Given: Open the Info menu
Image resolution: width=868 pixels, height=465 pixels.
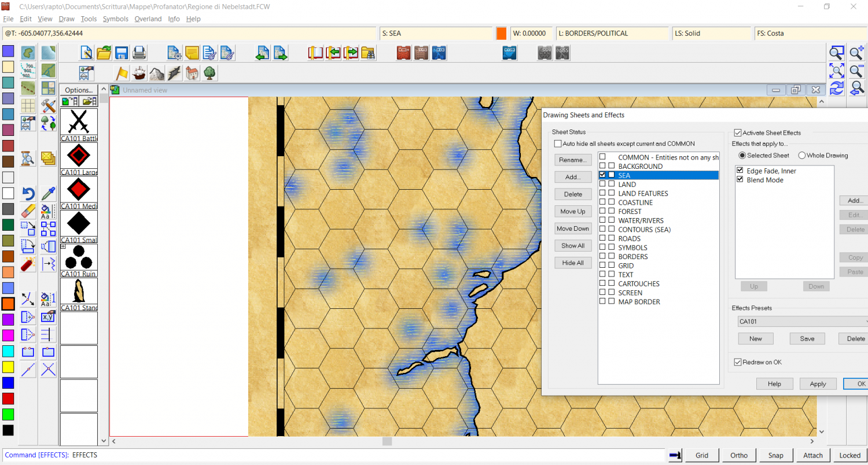Looking at the screenshot, I should coord(174,19).
